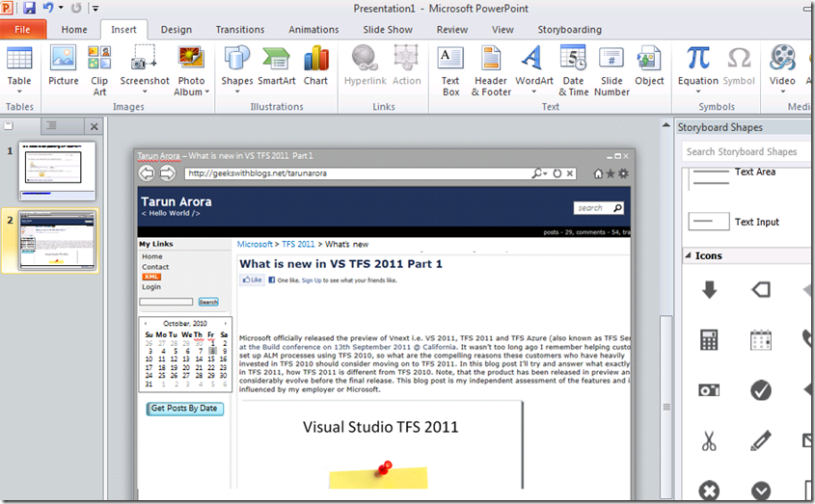Expand the Screenshot dropdown arrow
This screenshot has width=815, height=504.
click(x=145, y=92)
